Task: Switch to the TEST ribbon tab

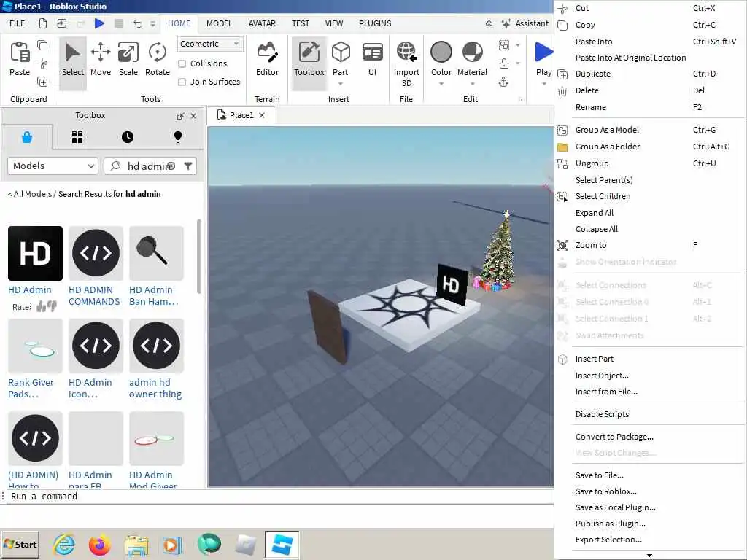Action: [x=300, y=23]
